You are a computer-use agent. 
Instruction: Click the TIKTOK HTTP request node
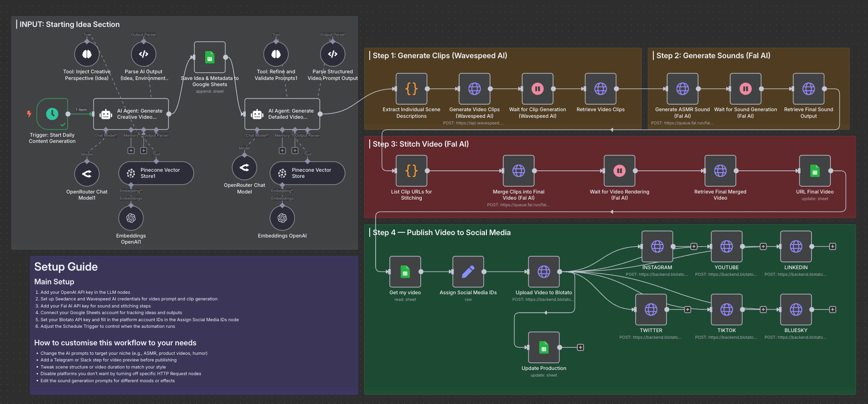[726, 309]
